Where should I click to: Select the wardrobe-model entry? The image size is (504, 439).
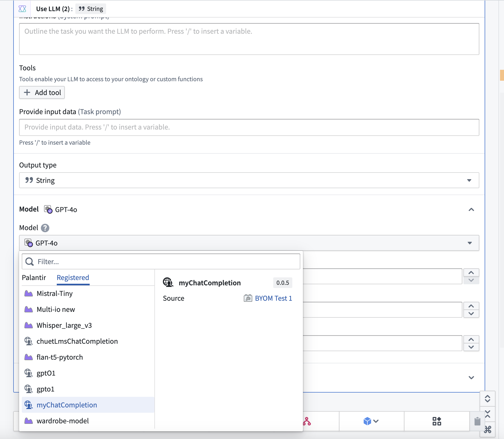[x=88, y=421]
